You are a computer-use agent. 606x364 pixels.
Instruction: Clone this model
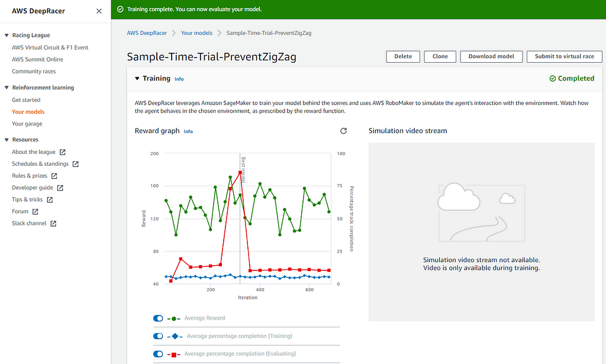point(440,56)
